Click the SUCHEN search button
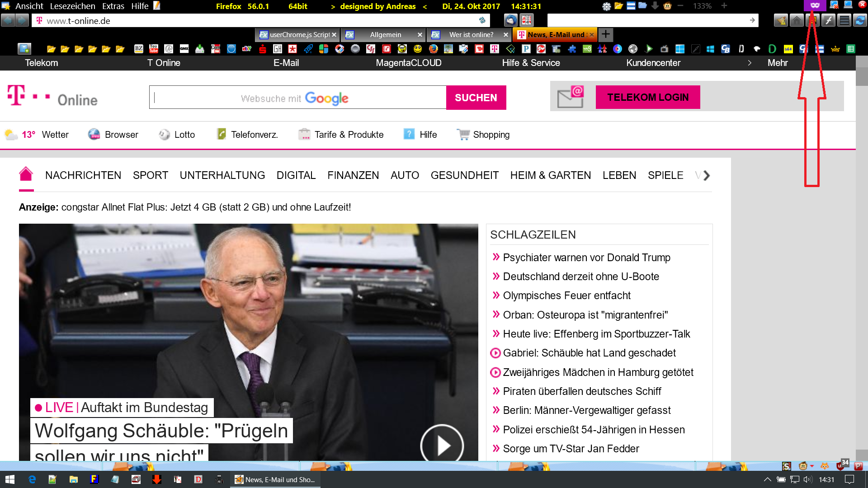Image resolution: width=868 pixels, height=488 pixels. [476, 98]
